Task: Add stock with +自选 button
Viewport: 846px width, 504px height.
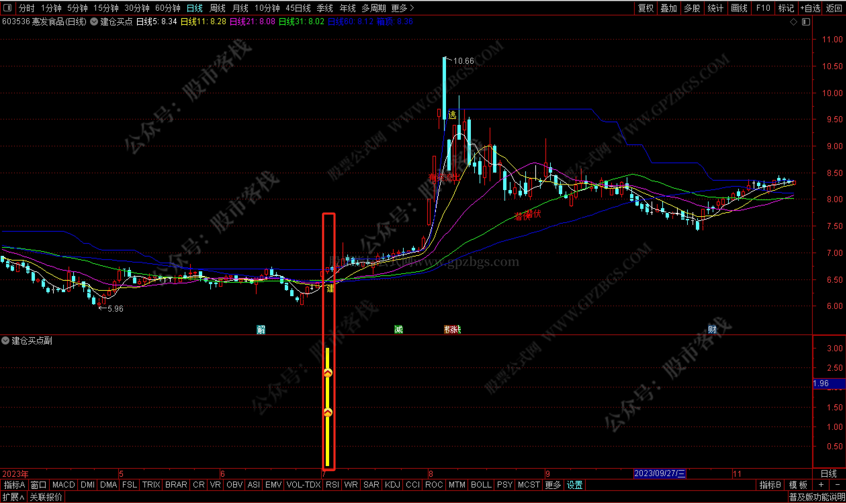Action: point(810,8)
